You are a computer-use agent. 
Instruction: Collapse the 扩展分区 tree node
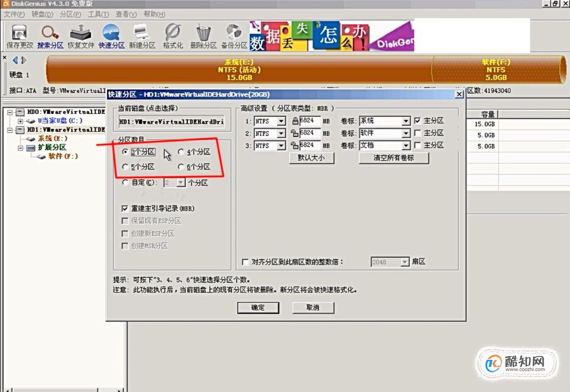coord(21,148)
